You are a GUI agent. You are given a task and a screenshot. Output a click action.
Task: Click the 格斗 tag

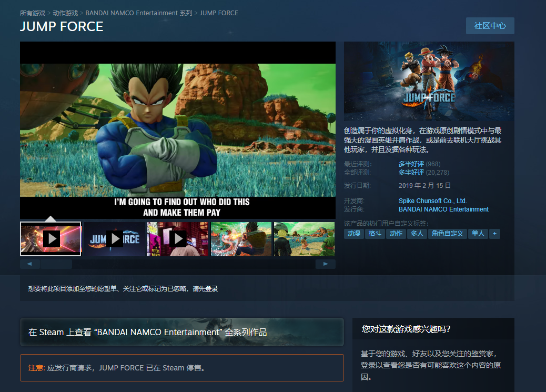tap(375, 234)
